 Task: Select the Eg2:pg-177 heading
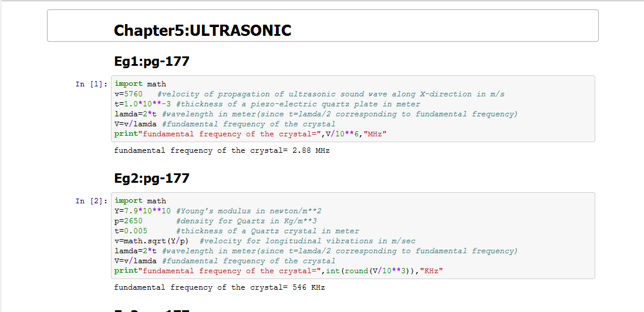click(151, 179)
